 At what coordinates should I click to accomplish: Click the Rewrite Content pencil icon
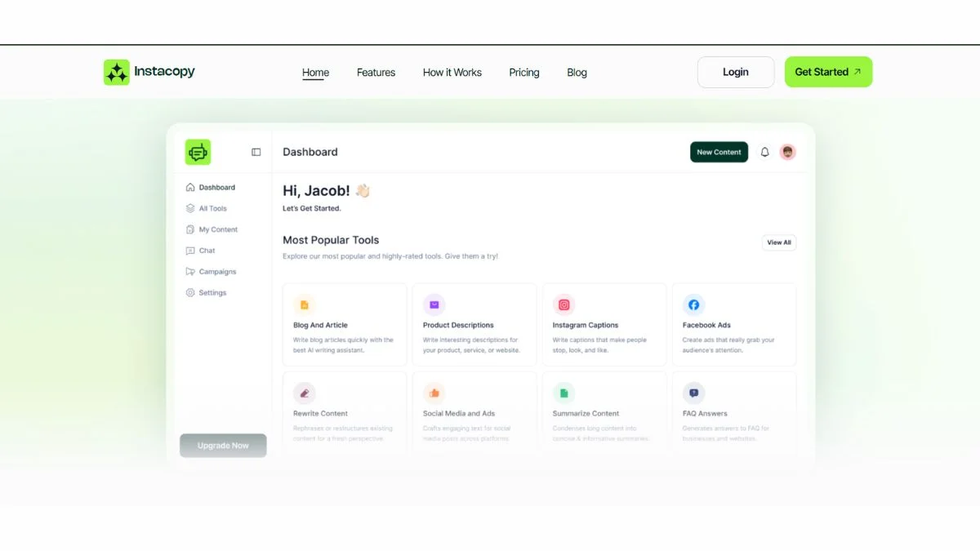[x=305, y=393]
